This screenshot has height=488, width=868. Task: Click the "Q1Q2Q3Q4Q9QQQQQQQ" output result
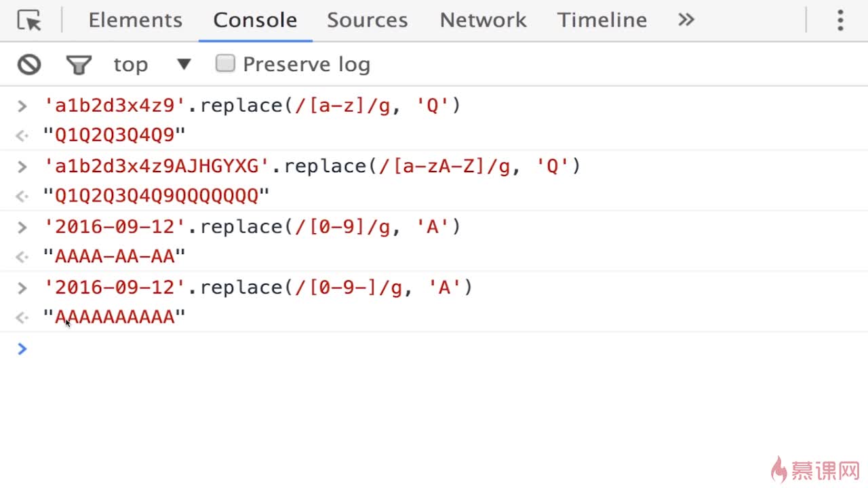(x=156, y=196)
